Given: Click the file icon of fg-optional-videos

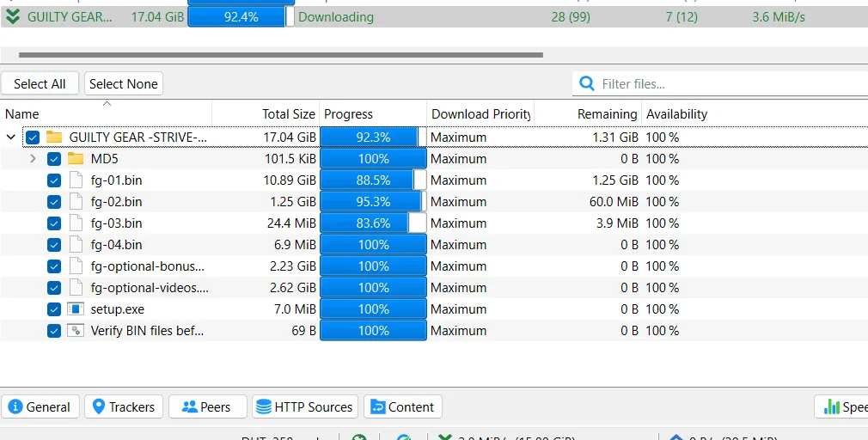Looking at the screenshot, I should coord(76,288).
